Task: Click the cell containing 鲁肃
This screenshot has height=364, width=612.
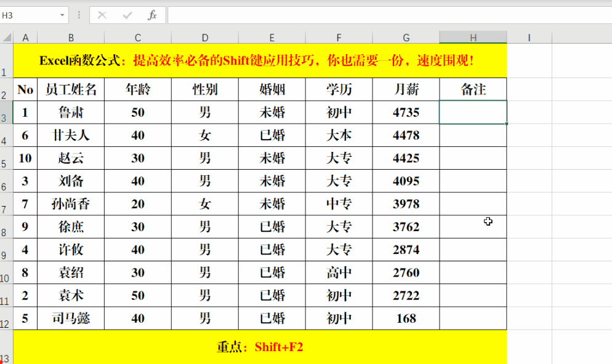Action: [71, 113]
